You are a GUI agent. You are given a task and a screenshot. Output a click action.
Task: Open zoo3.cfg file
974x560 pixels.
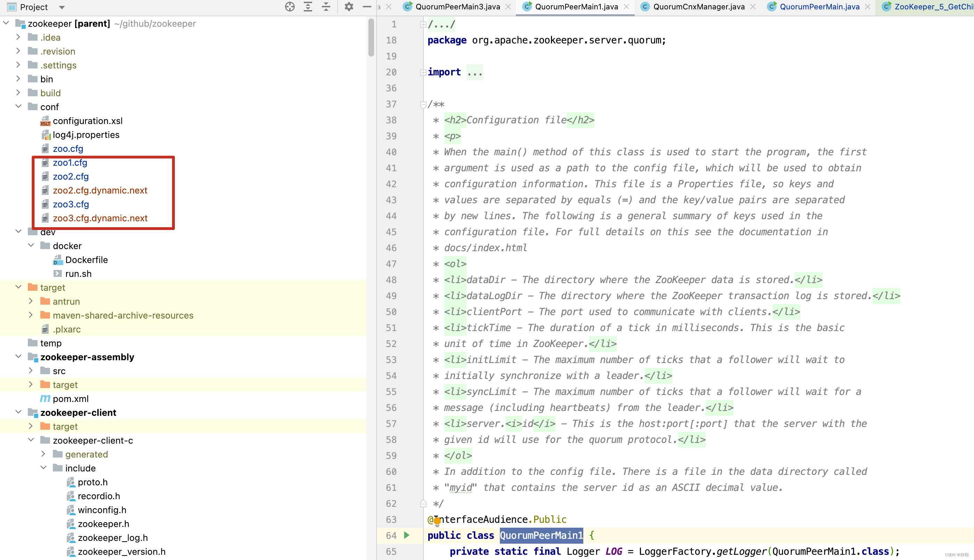71,204
